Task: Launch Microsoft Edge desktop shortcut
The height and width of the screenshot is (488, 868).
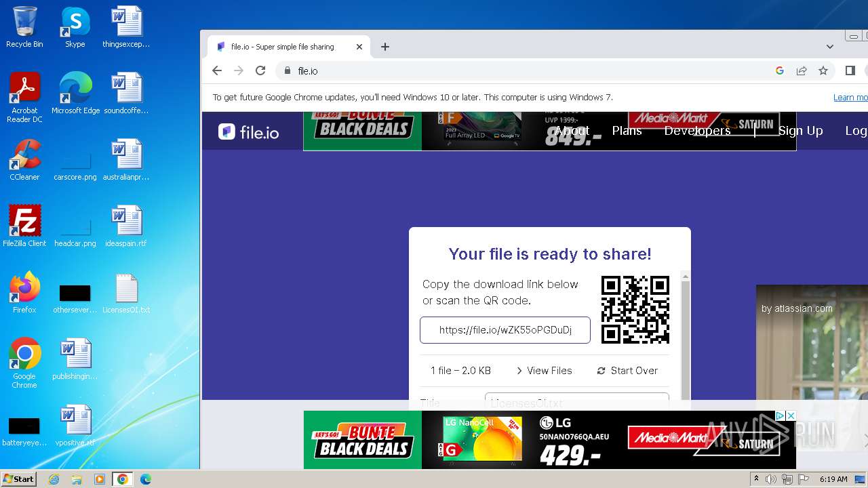Action: tap(75, 94)
